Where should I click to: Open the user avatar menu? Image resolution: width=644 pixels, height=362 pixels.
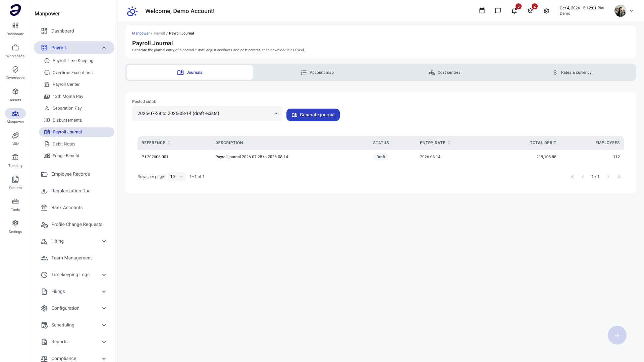624,11
